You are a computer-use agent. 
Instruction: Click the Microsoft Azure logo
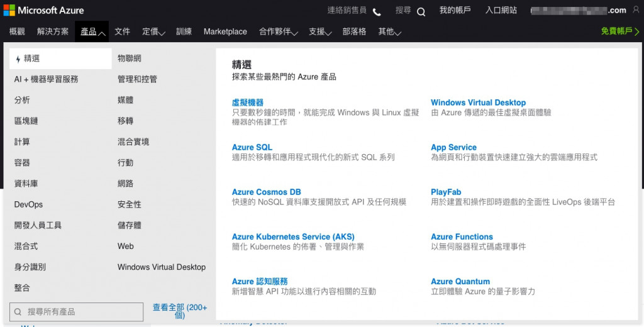coord(43,10)
